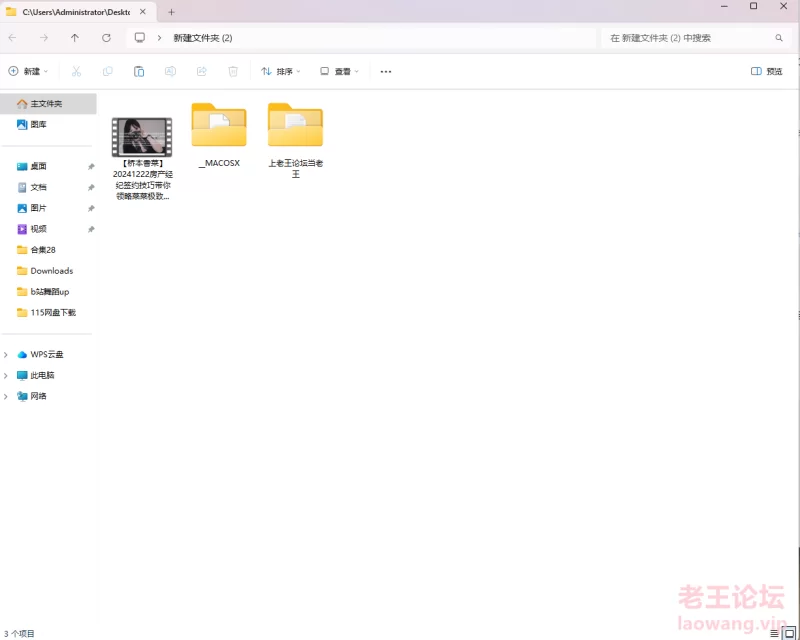Go back with the left arrow
800x640 pixels.
(13, 38)
